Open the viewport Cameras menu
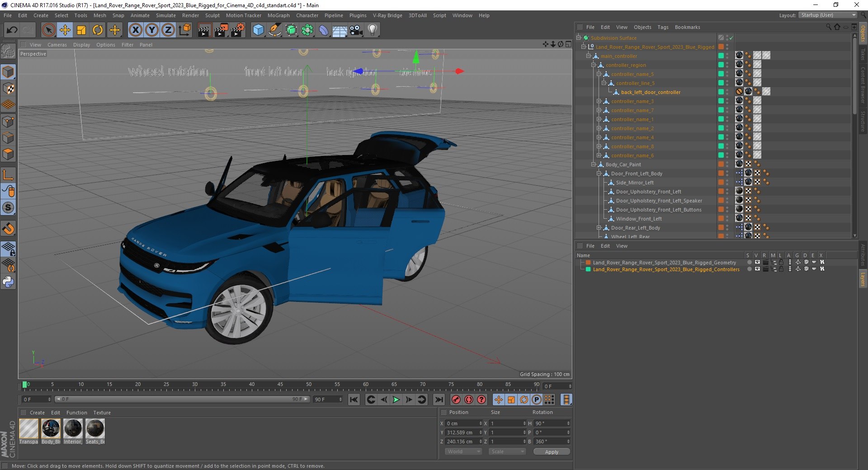 point(57,45)
